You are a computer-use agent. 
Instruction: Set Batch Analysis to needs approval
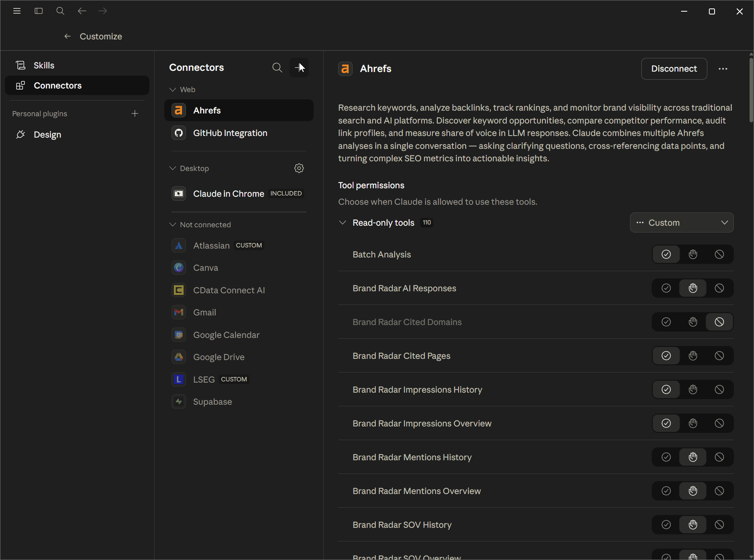coord(693,254)
